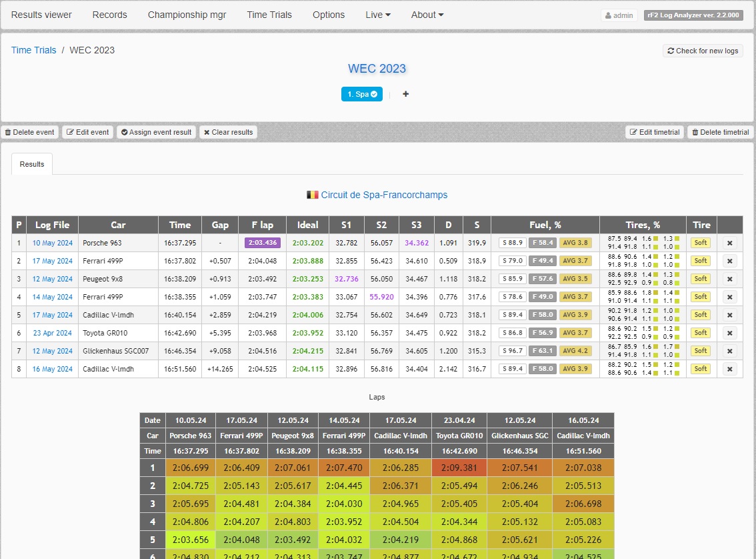The image size is (756, 559).
Task: Delete the Glickenhaus SGC007 result row
Action: 729,351
